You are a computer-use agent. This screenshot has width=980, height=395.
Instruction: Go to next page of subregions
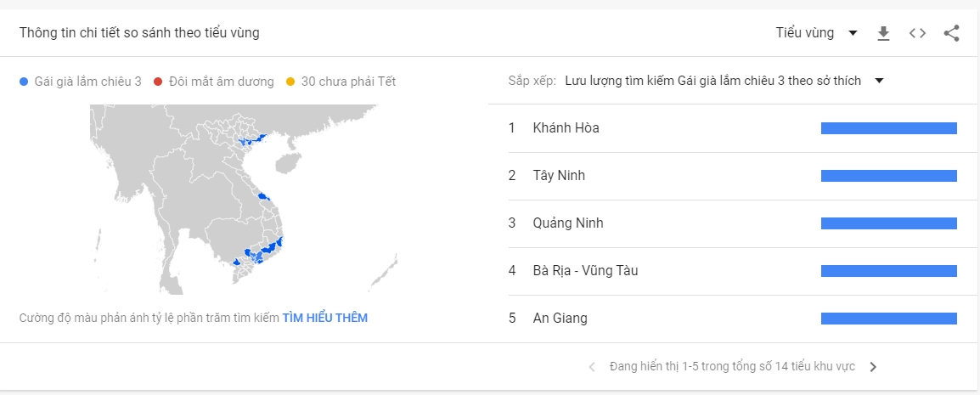point(873,367)
